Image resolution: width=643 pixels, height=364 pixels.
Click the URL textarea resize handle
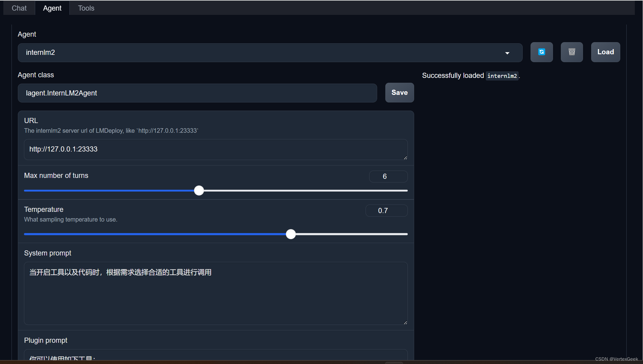click(405, 158)
